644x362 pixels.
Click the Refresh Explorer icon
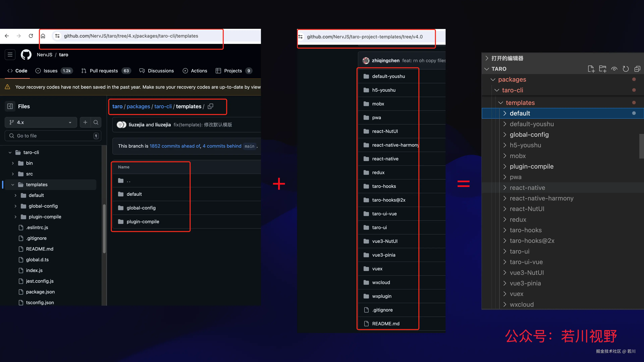point(626,69)
